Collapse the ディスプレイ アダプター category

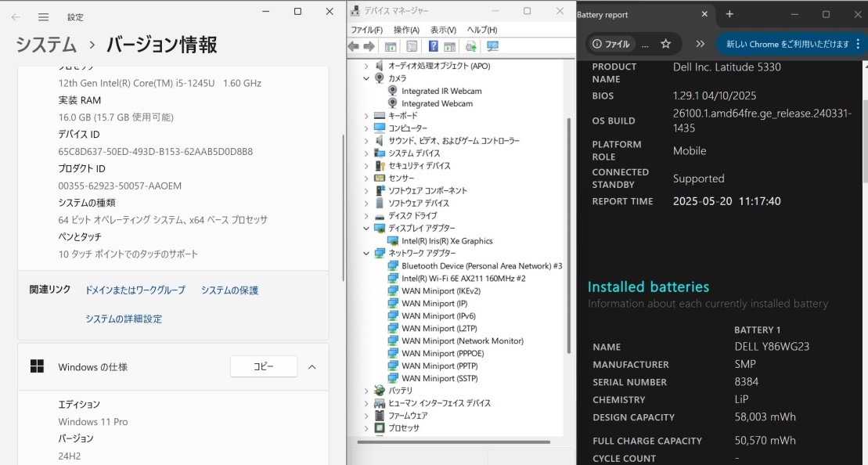click(366, 228)
